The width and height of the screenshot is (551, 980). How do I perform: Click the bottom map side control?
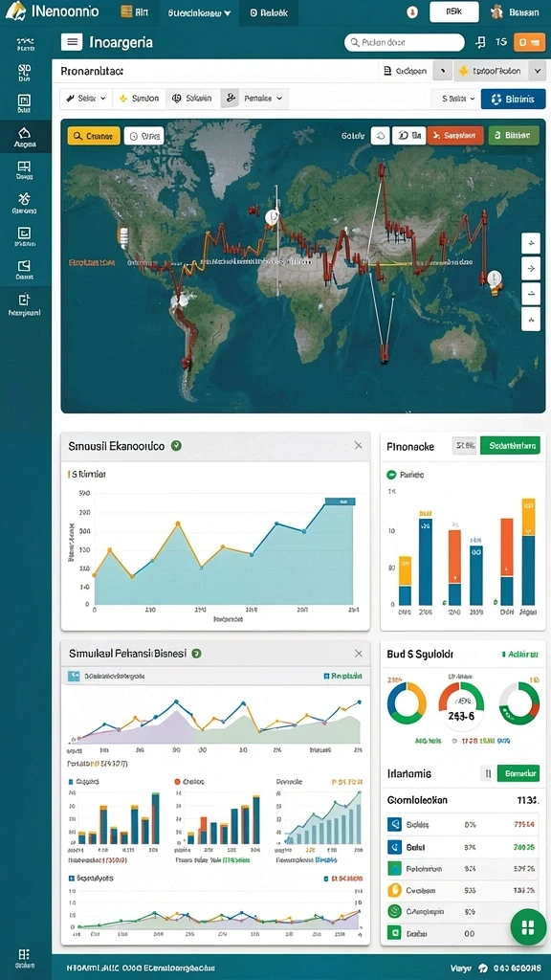click(530, 320)
